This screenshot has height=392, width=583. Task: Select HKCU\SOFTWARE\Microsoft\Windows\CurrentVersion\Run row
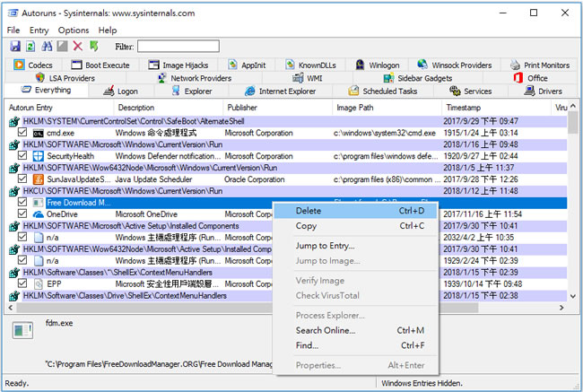287,191
